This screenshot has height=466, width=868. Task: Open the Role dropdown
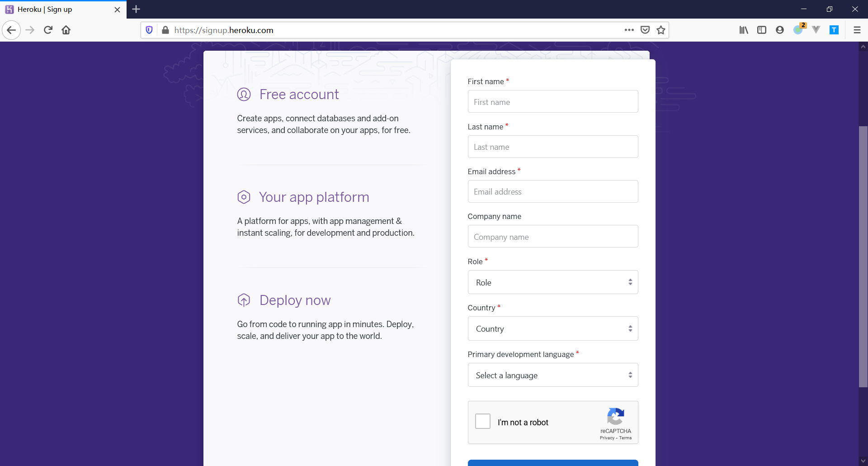pos(553,282)
